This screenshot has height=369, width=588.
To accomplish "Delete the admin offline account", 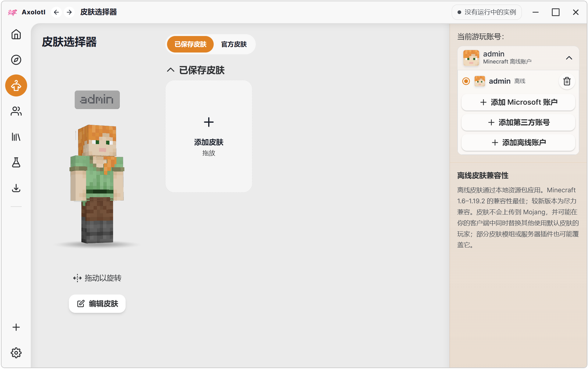I will point(567,81).
